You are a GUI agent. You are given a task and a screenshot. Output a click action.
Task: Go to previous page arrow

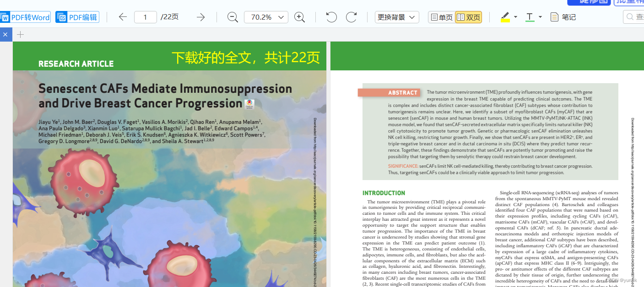click(x=123, y=17)
